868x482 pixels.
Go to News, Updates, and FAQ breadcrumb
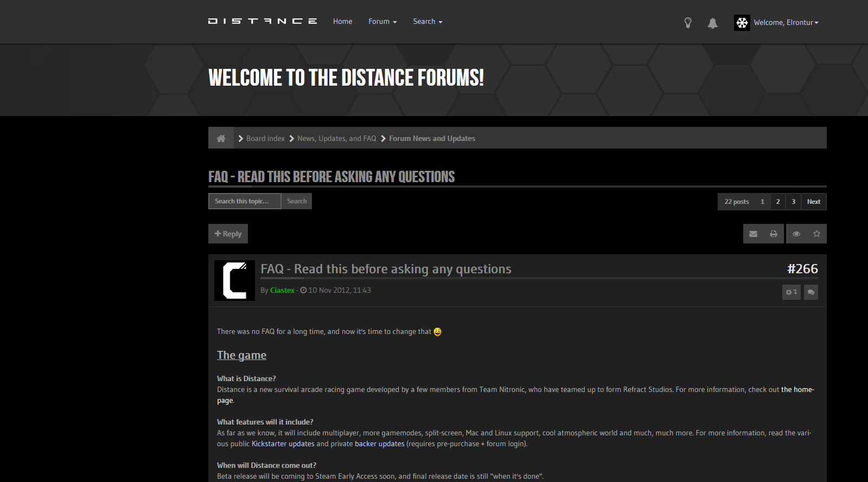tap(336, 138)
